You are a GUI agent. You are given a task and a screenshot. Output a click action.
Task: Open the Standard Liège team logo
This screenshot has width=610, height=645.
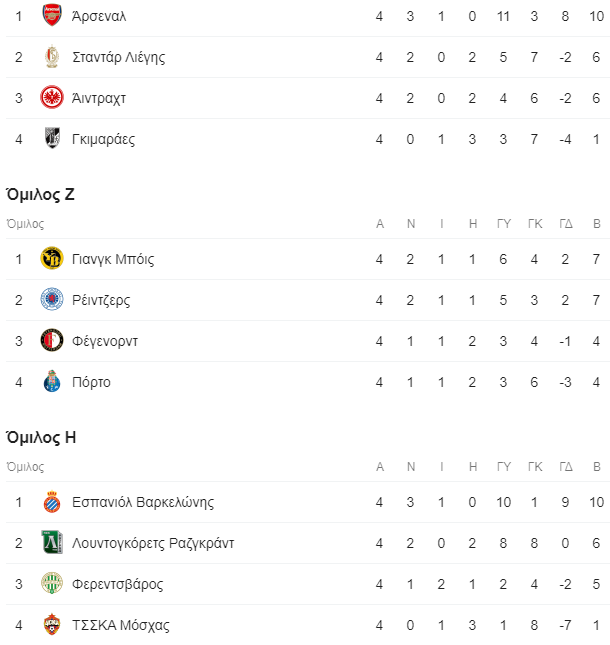pyautogui.click(x=52, y=57)
